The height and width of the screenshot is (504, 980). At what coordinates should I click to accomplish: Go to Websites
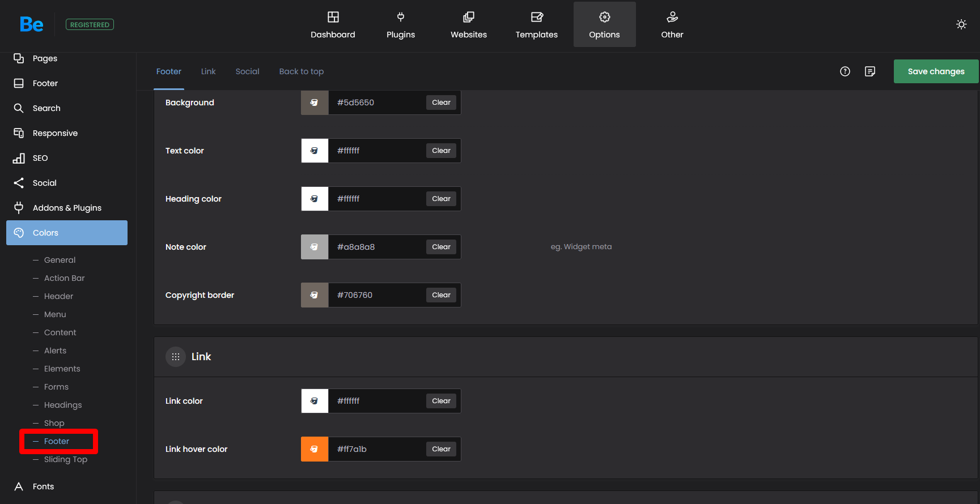[469, 24]
